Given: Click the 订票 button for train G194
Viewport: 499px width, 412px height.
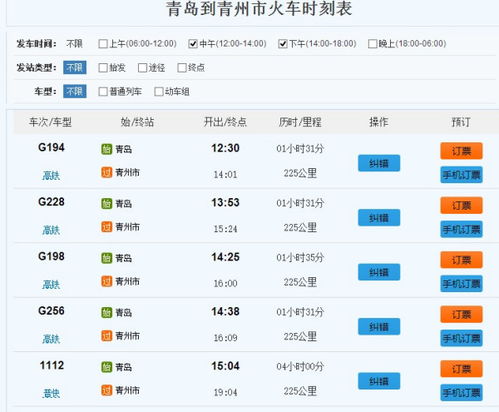Looking at the screenshot, I should point(461,151).
